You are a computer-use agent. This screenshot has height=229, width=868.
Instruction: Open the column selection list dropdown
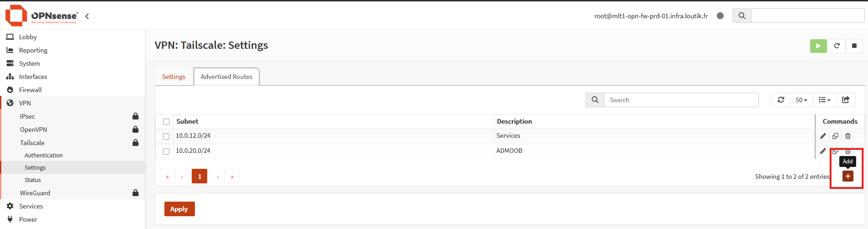pos(825,100)
